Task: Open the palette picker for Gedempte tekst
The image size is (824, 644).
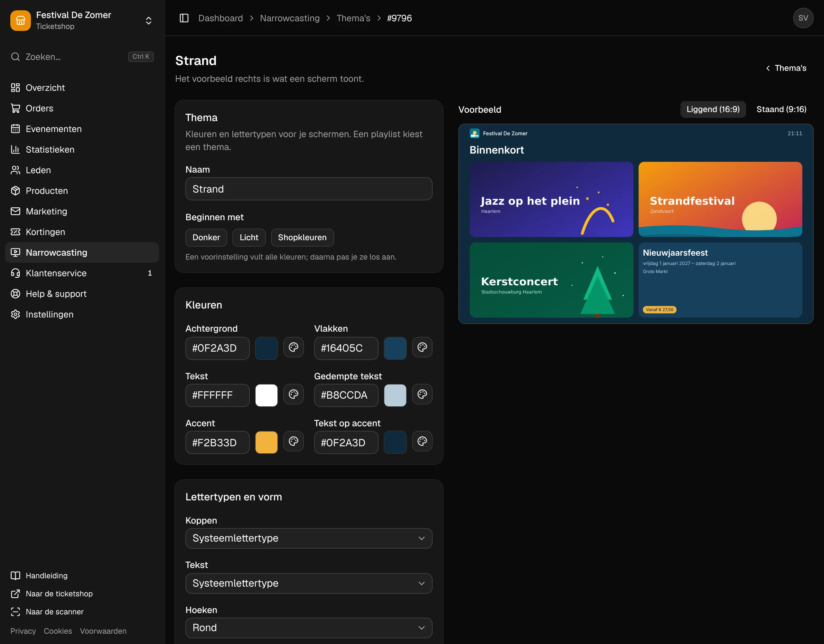Action: pos(422,394)
